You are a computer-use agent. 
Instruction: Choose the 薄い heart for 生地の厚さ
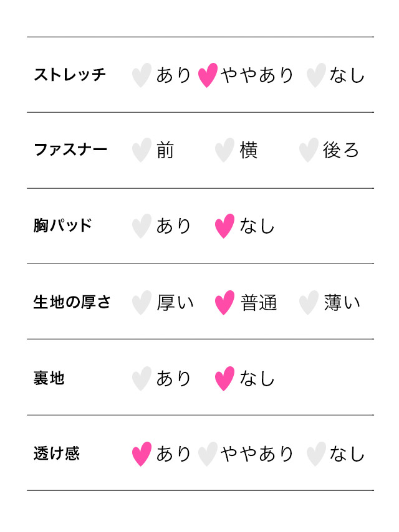tap(308, 303)
